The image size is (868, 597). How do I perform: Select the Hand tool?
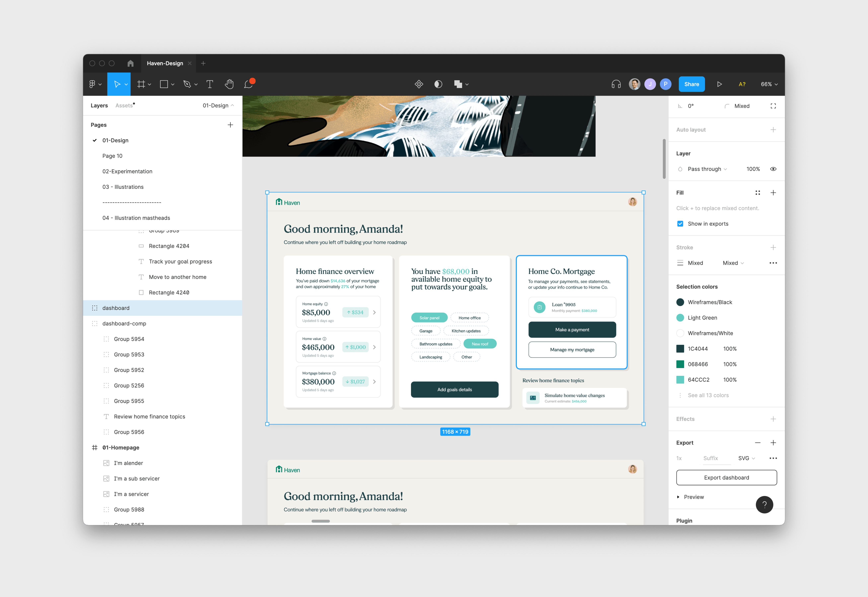point(229,84)
